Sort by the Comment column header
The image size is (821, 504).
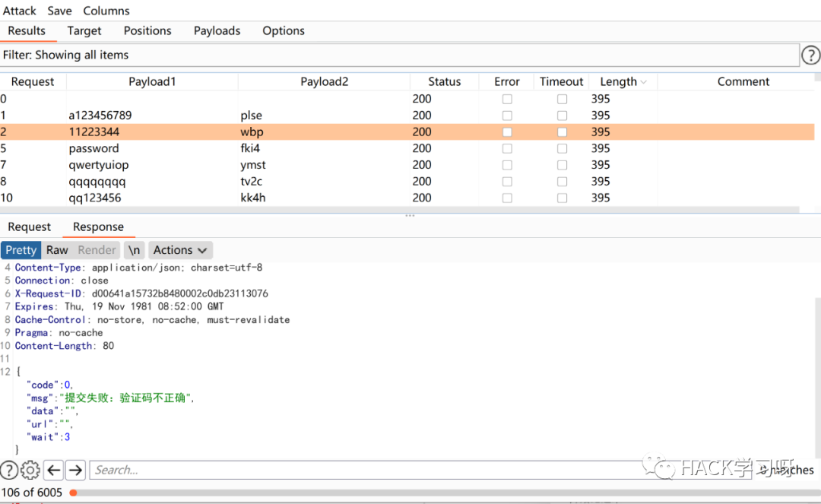(x=743, y=81)
